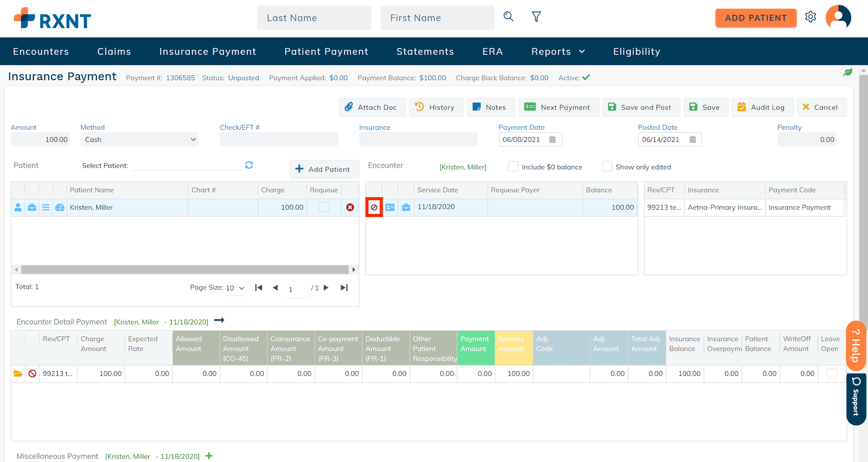Viewport: 868px width, 462px height.
Task: Click the green leaf icon
Action: pos(848,72)
